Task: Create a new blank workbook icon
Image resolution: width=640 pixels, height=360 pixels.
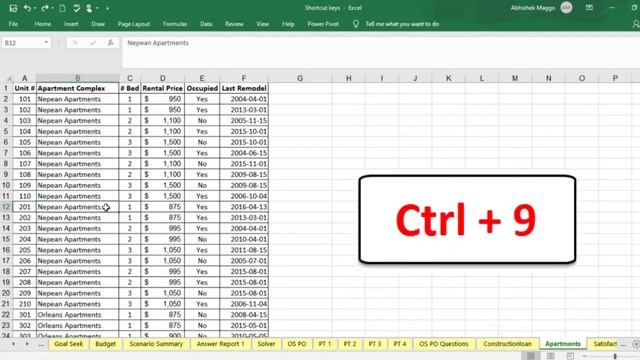Action: pyautogui.click(x=62, y=8)
